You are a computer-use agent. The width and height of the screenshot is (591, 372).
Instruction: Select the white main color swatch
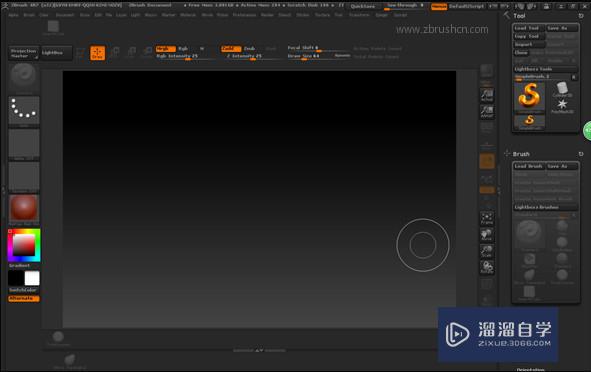pyautogui.click(x=32, y=279)
